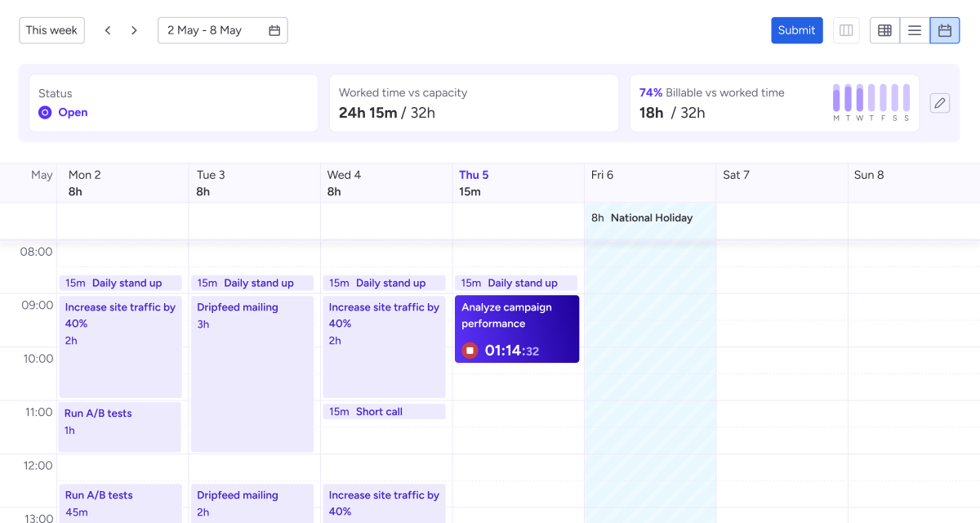This screenshot has height=523, width=980.
Task: Click the Open status indicator
Action: 64,113
